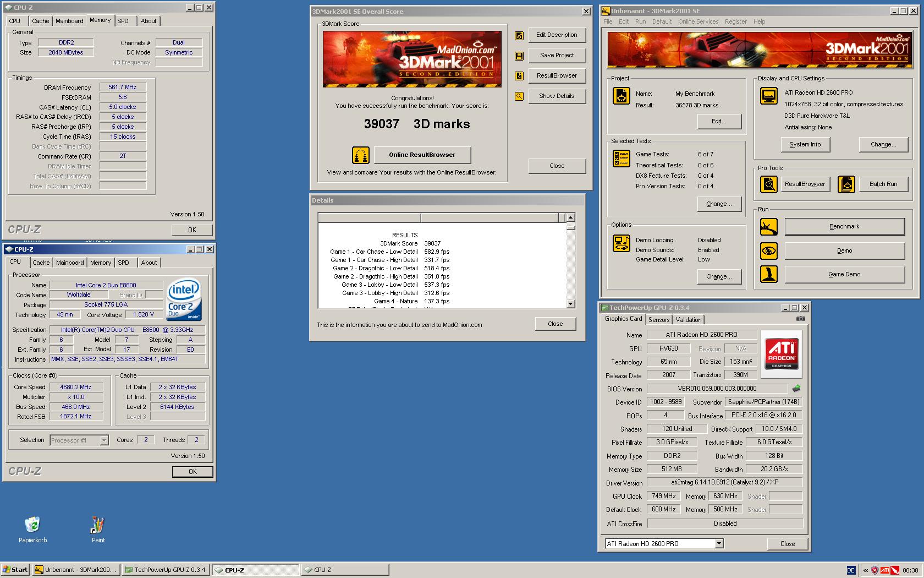This screenshot has width=924, height=578.
Task: Click the Benchmark button
Action: [844, 227]
